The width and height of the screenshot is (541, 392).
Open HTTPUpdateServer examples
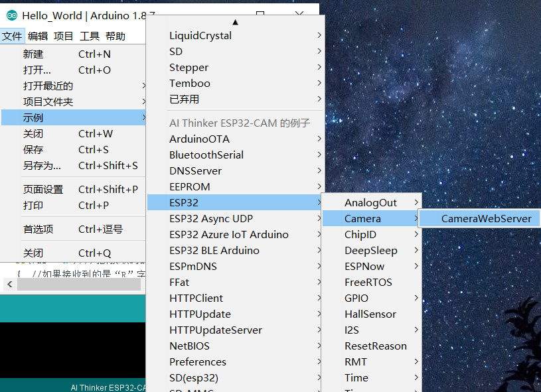tap(234, 330)
